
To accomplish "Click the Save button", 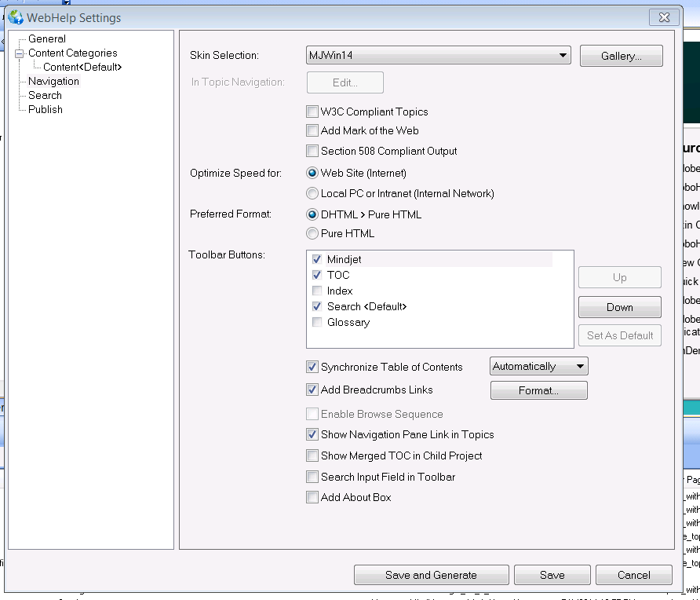I will (552, 575).
